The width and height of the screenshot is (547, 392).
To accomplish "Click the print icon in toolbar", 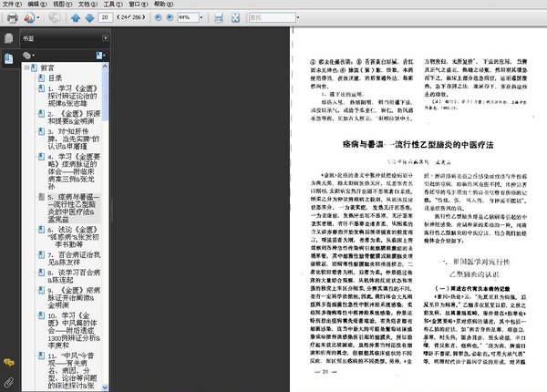I will [x=12, y=17].
